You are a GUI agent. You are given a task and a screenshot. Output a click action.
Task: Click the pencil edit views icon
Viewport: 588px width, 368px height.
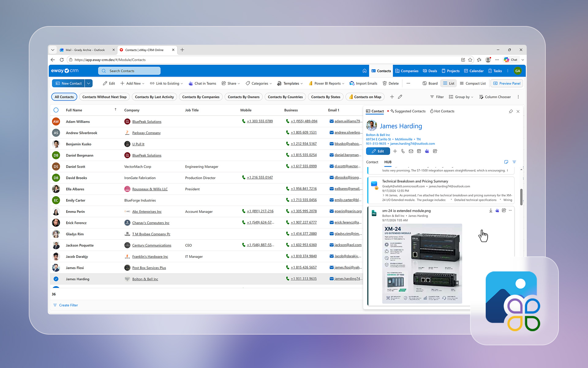400,97
